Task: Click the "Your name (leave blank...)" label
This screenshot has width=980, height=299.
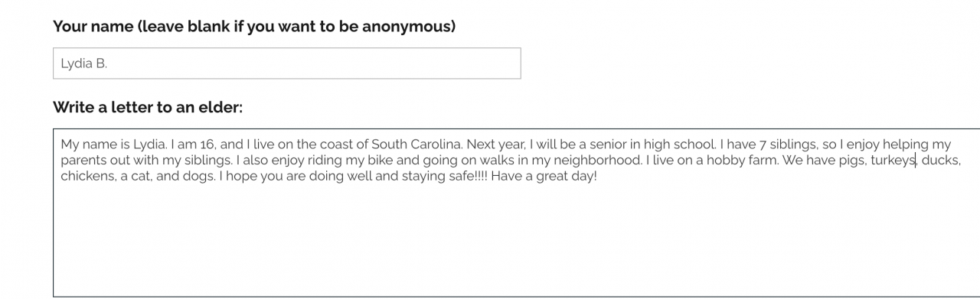Action: coord(254,27)
